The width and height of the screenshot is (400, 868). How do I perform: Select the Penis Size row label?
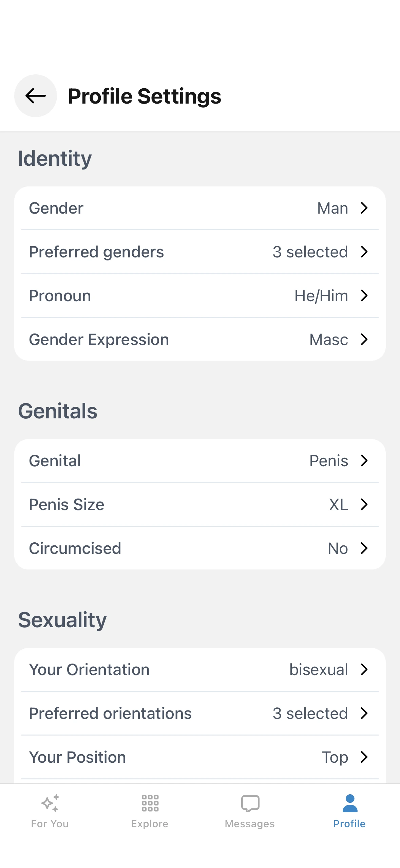click(x=66, y=504)
